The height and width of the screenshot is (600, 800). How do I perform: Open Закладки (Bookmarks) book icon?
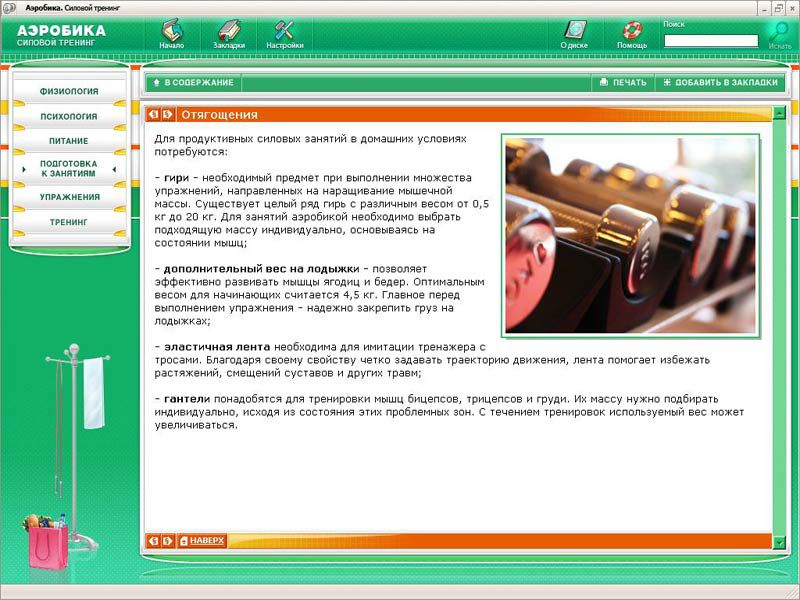(x=229, y=30)
